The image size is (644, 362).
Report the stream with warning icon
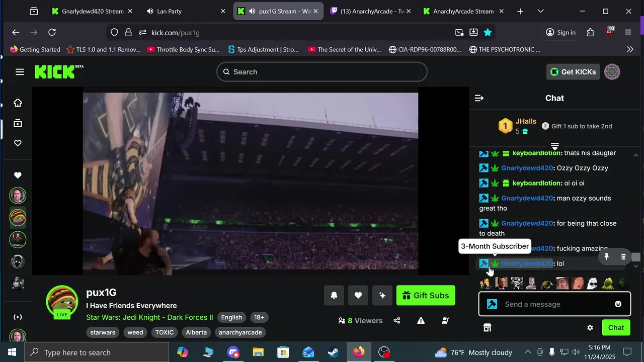click(x=421, y=321)
